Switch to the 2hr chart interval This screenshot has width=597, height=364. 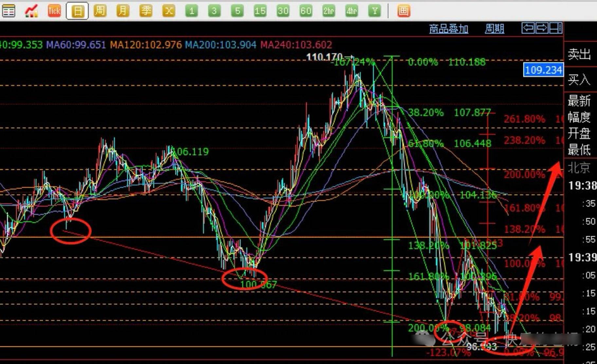[329, 11]
